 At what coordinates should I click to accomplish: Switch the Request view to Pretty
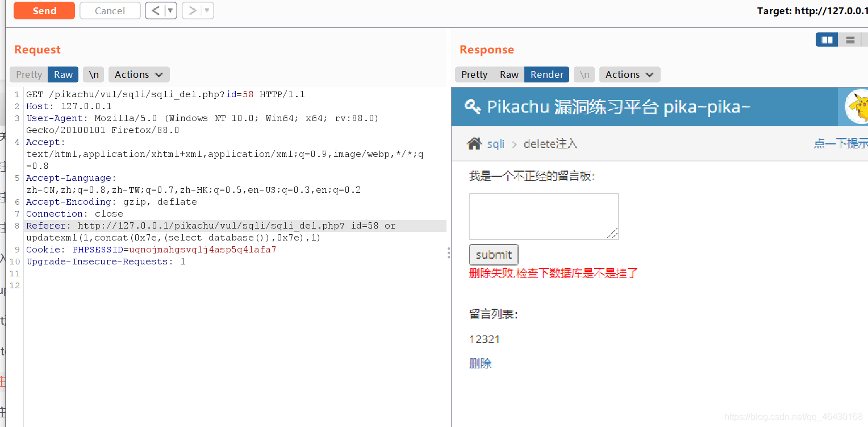coord(29,74)
